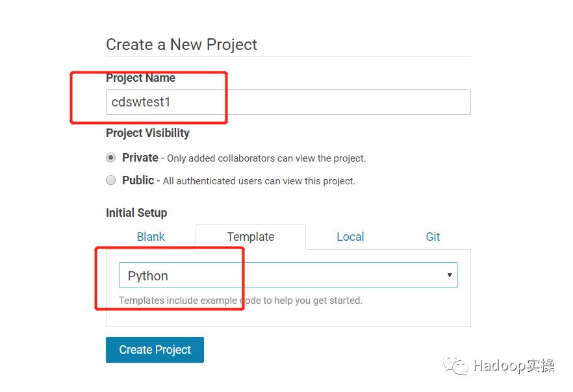Open the Python template dropdown

pos(288,275)
